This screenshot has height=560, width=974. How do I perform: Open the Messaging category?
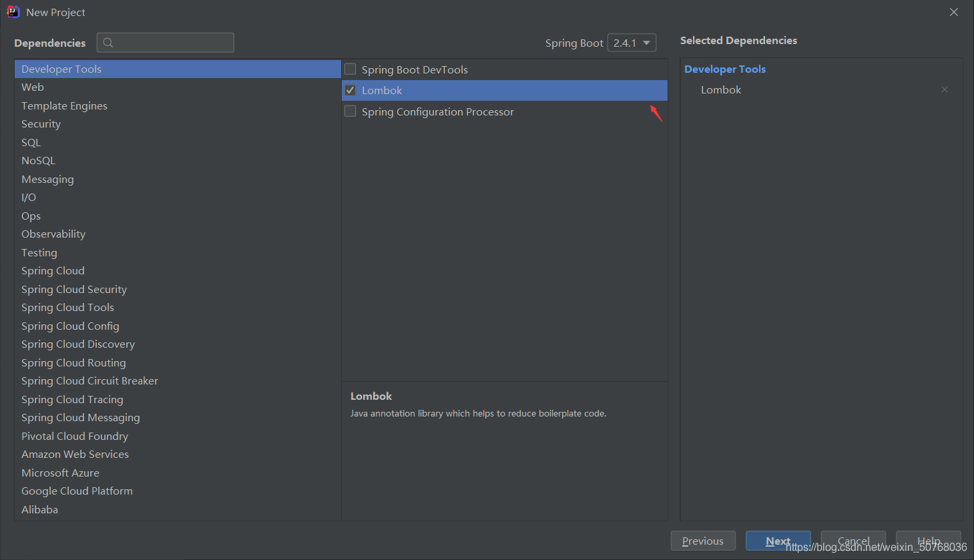click(x=178, y=179)
